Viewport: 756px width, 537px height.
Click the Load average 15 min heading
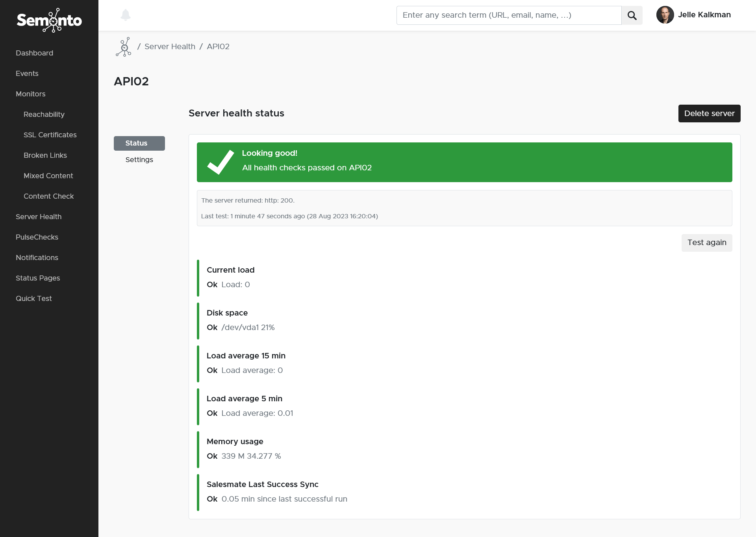coord(246,356)
